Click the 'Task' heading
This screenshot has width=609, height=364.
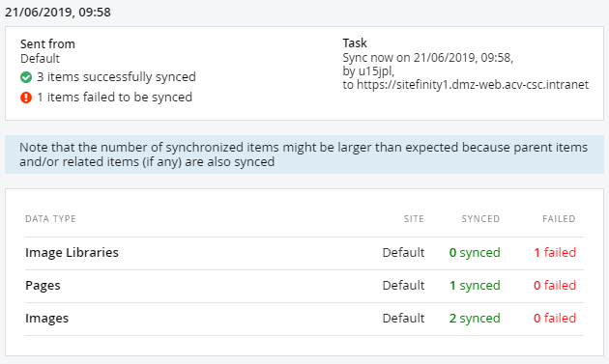(355, 43)
